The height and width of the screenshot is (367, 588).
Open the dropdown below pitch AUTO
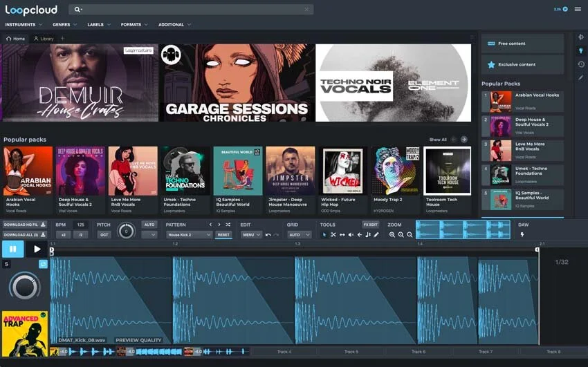149,235
